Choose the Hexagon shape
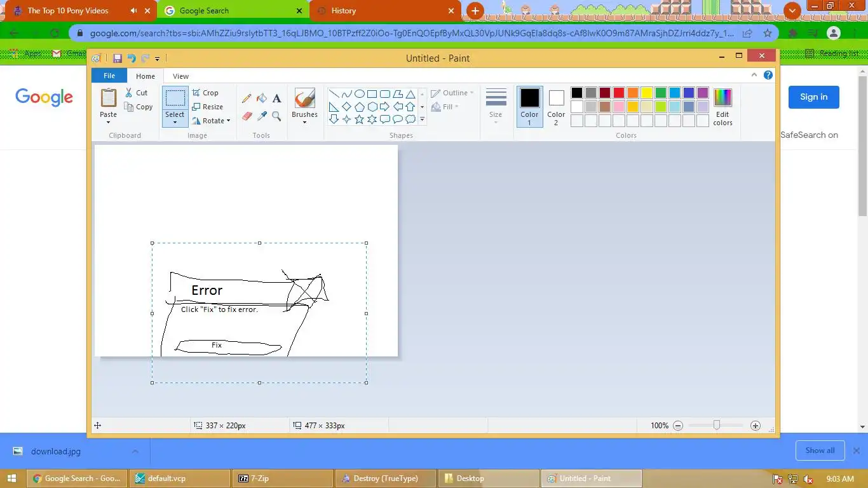 [x=372, y=107]
